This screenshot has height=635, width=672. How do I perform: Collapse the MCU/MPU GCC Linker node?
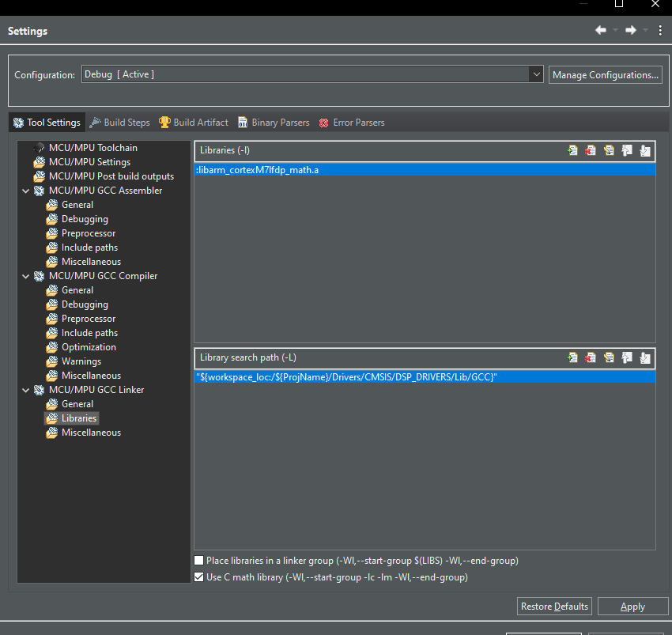point(25,390)
